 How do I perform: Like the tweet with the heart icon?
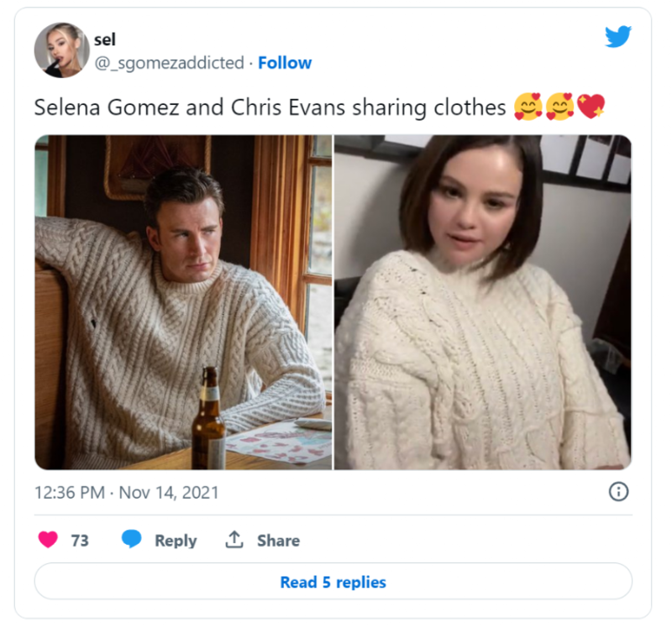(49, 540)
